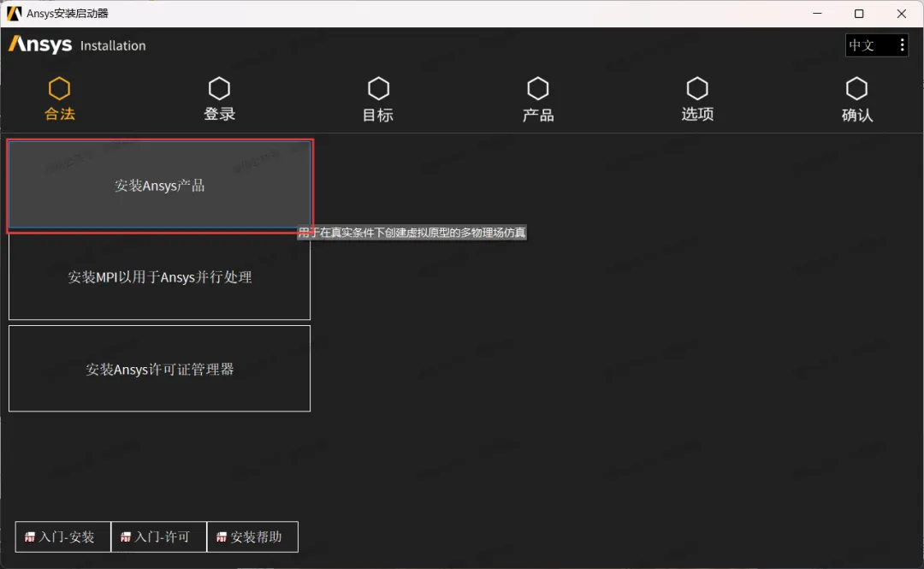
Task: Click the Ansys logo in header
Action: click(x=40, y=44)
